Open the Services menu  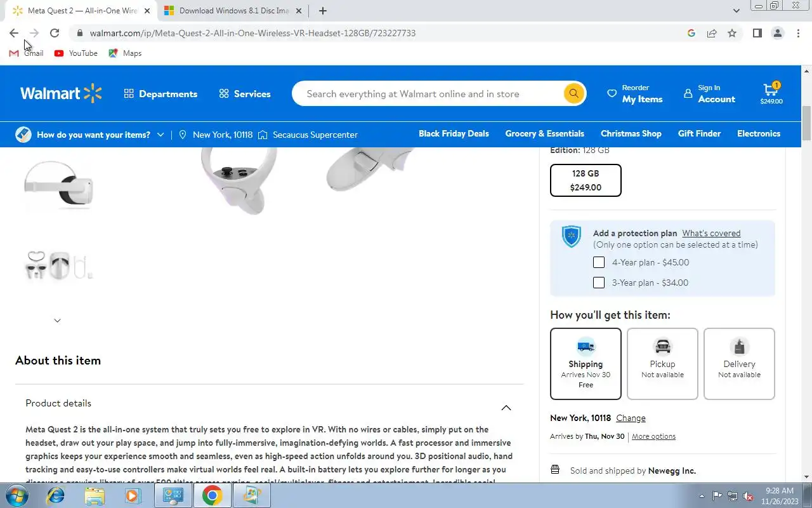(x=244, y=93)
